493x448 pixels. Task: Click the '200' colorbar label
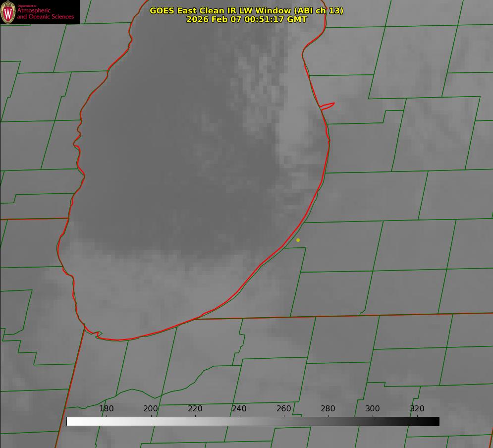151,408
